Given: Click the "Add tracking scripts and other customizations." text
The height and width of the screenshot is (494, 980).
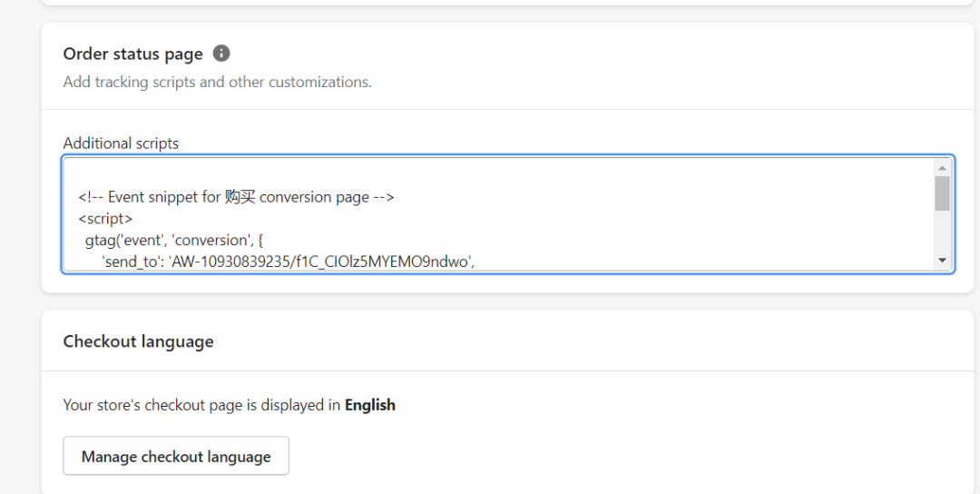Looking at the screenshot, I should 218,82.
